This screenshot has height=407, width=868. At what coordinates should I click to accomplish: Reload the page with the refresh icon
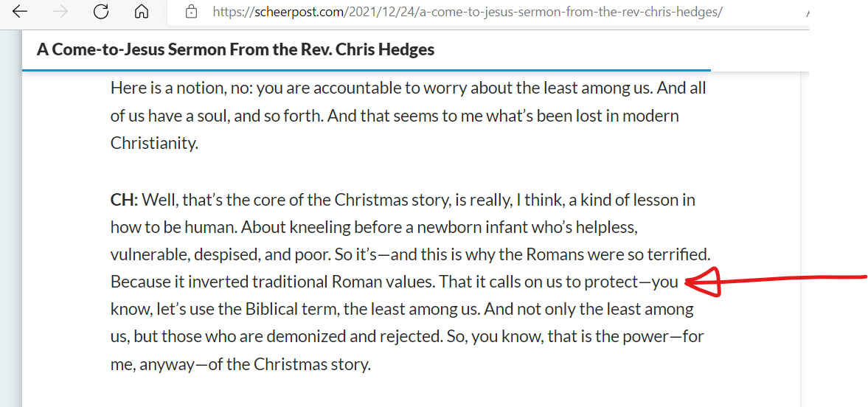click(x=101, y=12)
